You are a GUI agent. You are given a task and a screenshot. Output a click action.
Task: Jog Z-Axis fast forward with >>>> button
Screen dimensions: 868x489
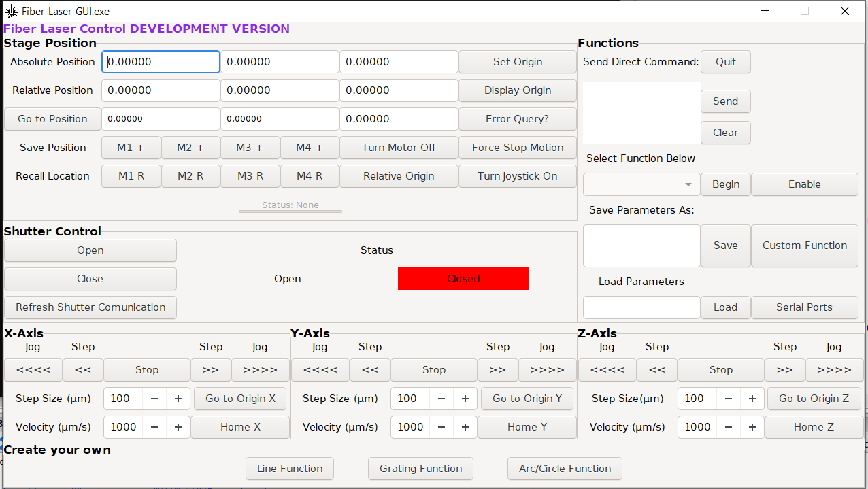tap(834, 370)
